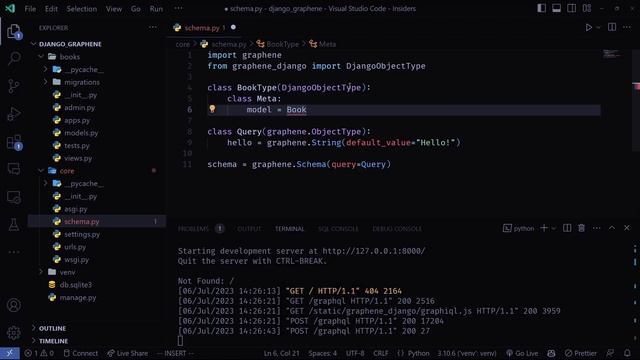640x360 pixels.
Task: Switch to the OUTPUT panel tab
Action: [249, 229]
